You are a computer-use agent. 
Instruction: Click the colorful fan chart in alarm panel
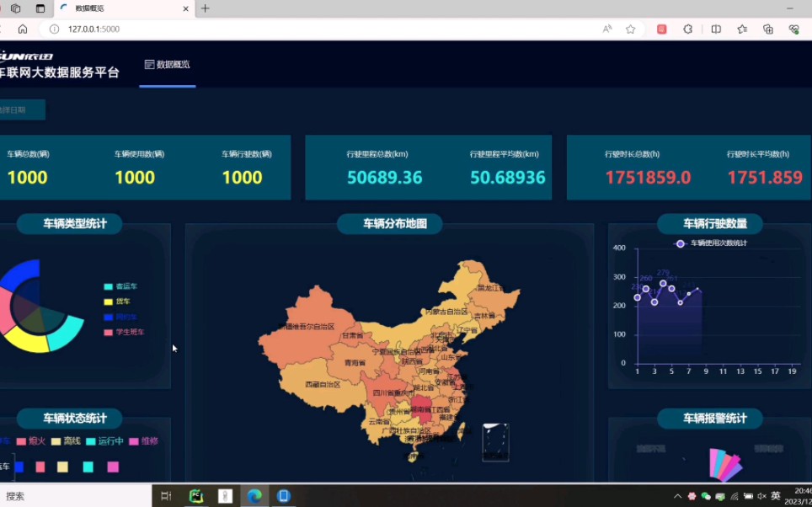tap(725, 465)
